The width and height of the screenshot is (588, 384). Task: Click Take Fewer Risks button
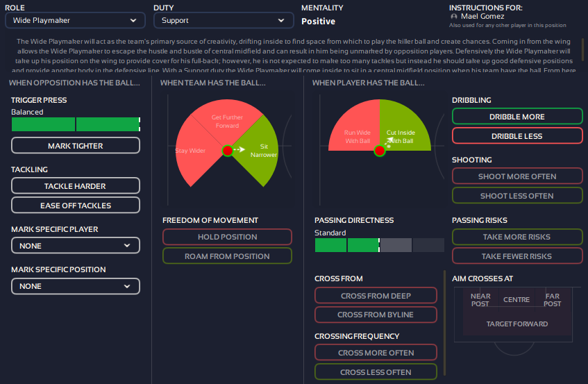pos(517,256)
